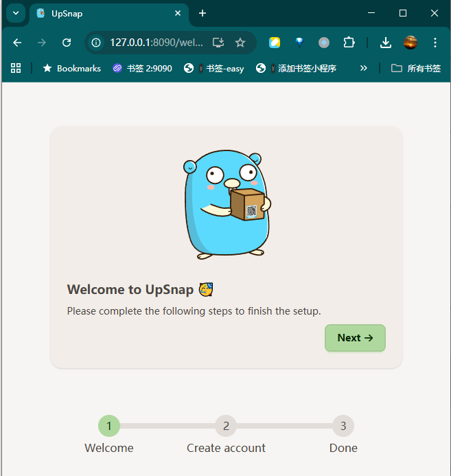Viewport: 451px width, 476px height.
Task: Click step 3 Done circle
Action: coord(343,426)
